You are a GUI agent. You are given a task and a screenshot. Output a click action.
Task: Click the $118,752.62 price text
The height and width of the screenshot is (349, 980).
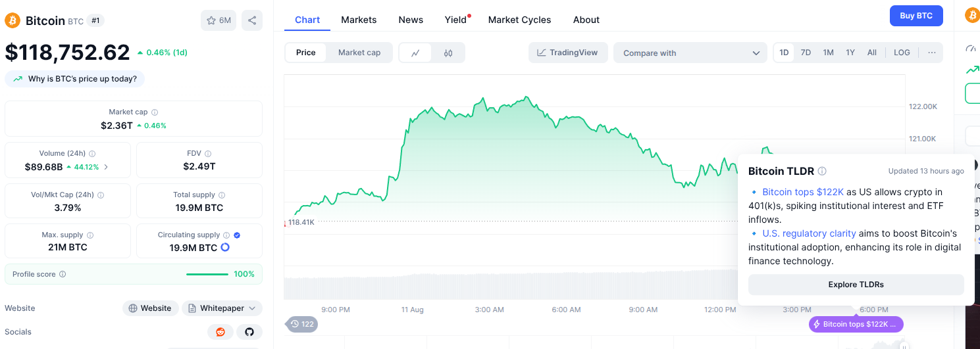68,52
